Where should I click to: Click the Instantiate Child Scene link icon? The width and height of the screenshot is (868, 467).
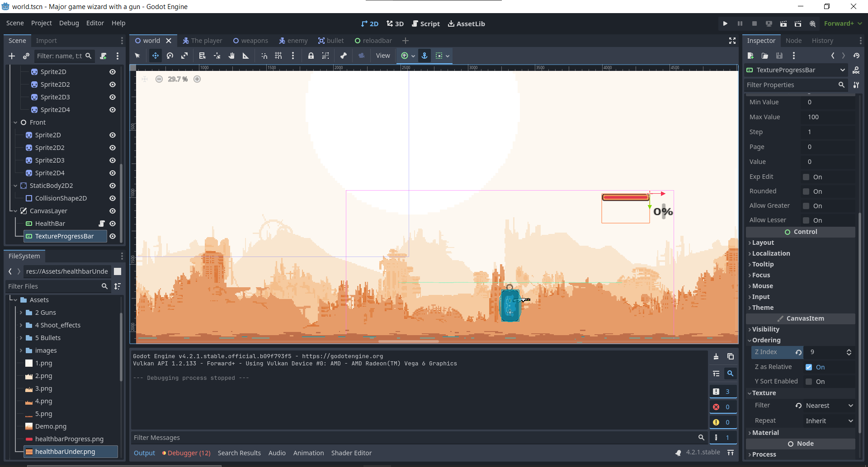point(26,56)
